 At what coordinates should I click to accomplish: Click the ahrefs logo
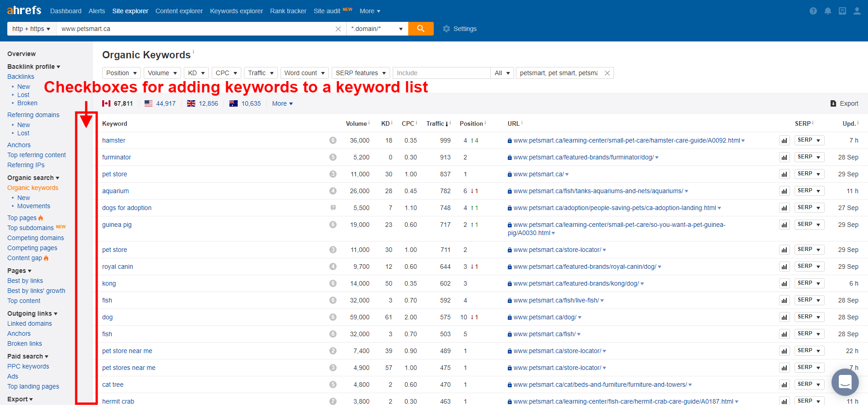pyautogui.click(x=24, y=10)
